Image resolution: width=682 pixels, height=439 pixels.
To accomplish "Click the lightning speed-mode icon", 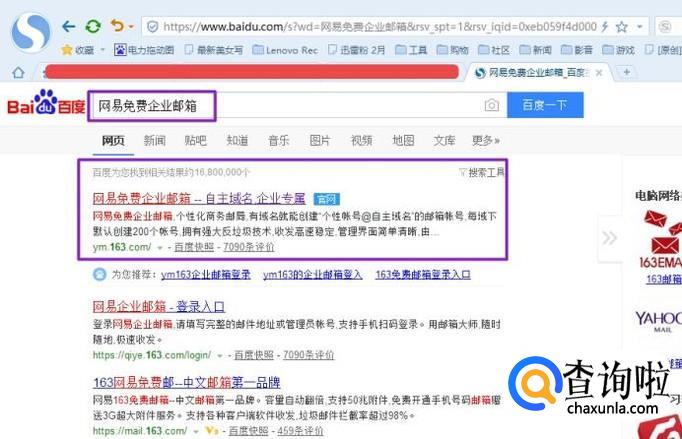I will (605, 27).
